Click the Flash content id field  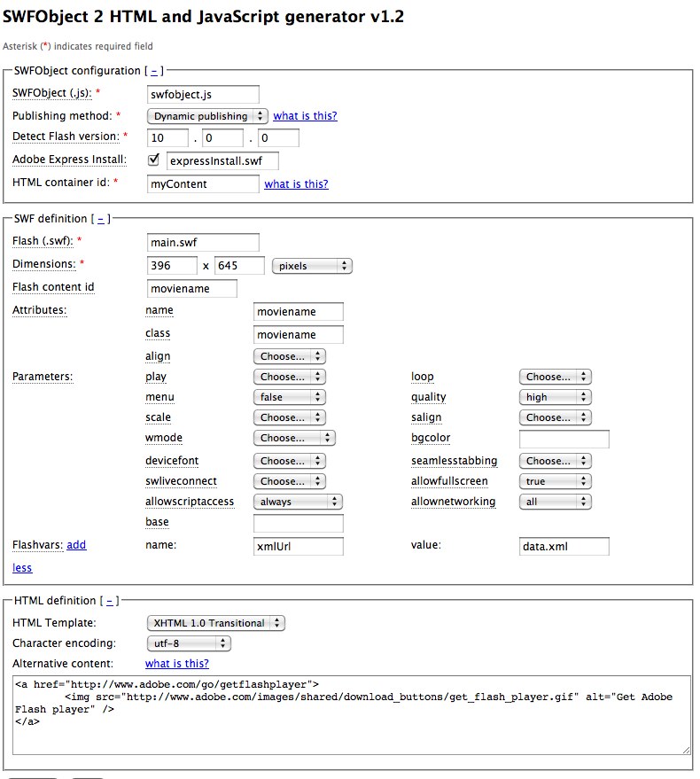coord(192,289)
